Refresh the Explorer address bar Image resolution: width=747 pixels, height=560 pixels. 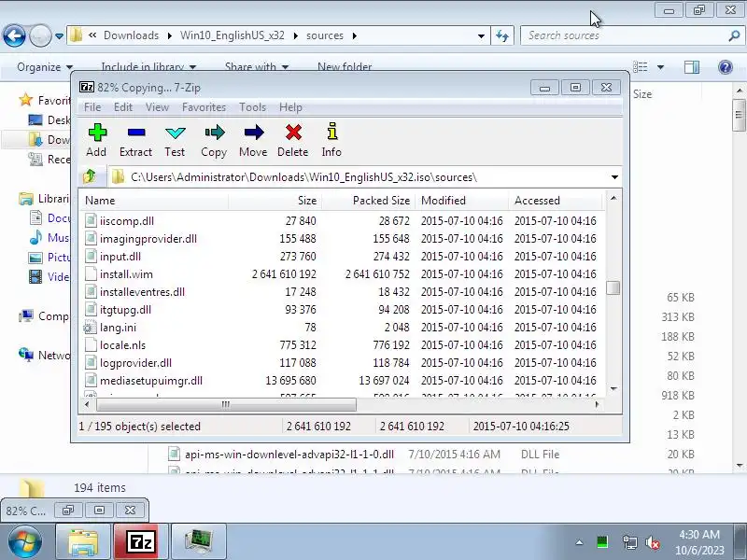pos(502,35)
